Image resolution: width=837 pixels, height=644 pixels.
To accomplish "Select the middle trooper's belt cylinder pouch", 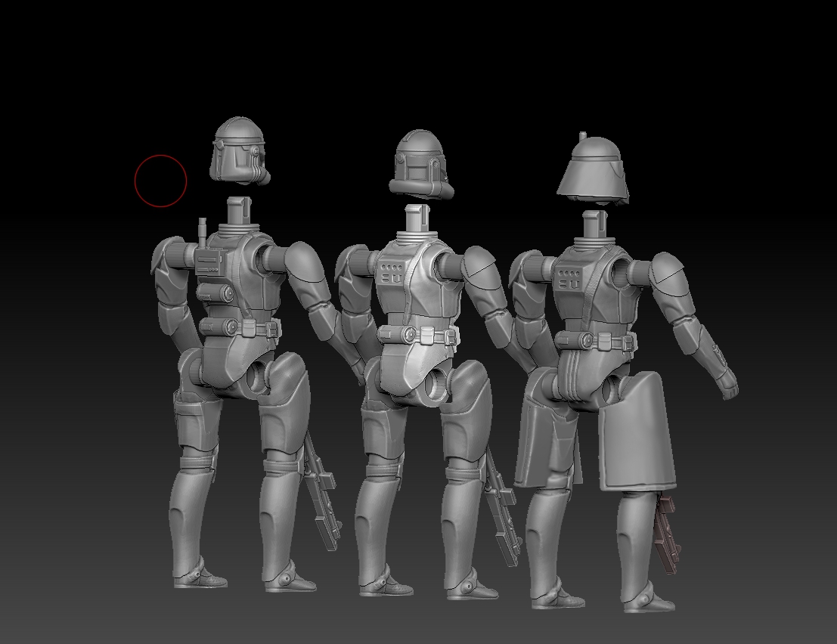I will coord(397,334).
